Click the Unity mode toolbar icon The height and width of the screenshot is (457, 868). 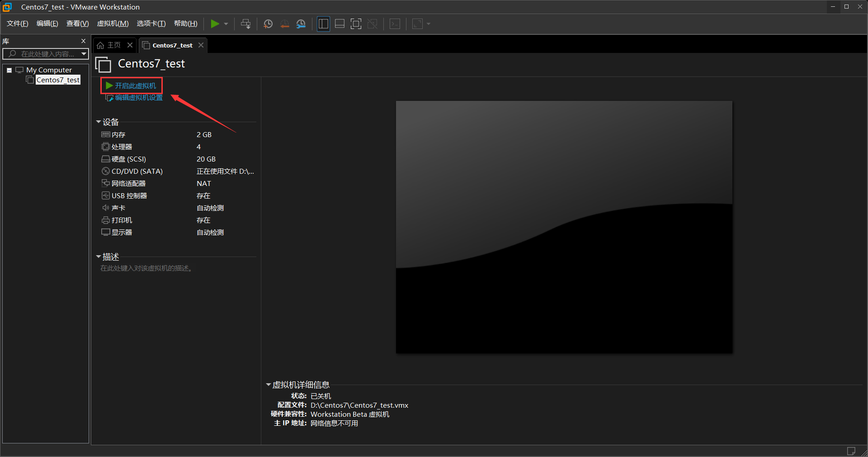point(373,24)
